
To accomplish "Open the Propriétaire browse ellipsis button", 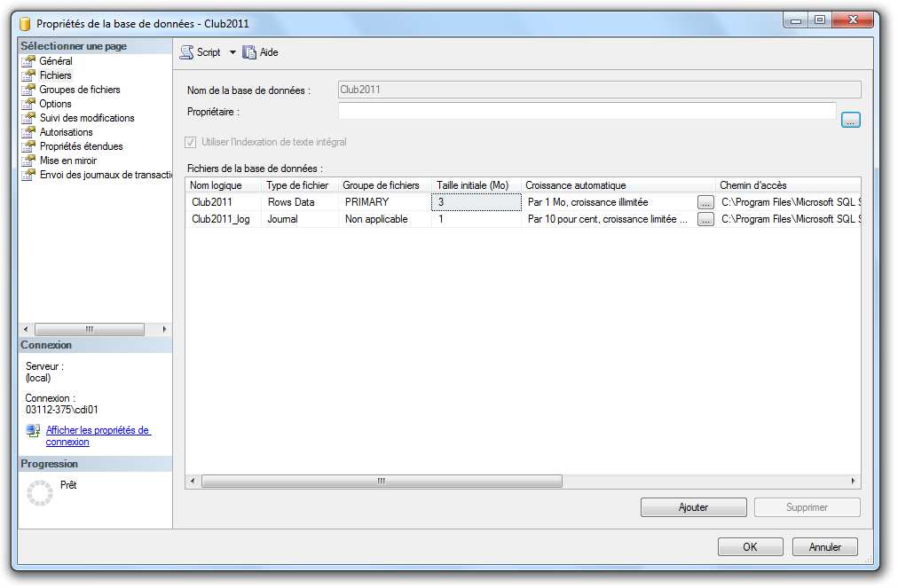I will [x=850, y=120].
